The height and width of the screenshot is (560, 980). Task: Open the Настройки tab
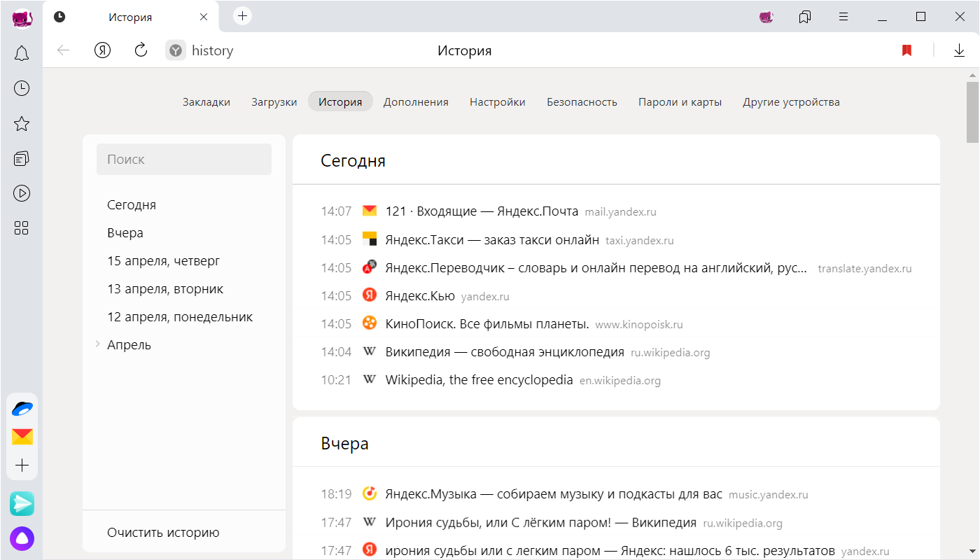(498, 102)
